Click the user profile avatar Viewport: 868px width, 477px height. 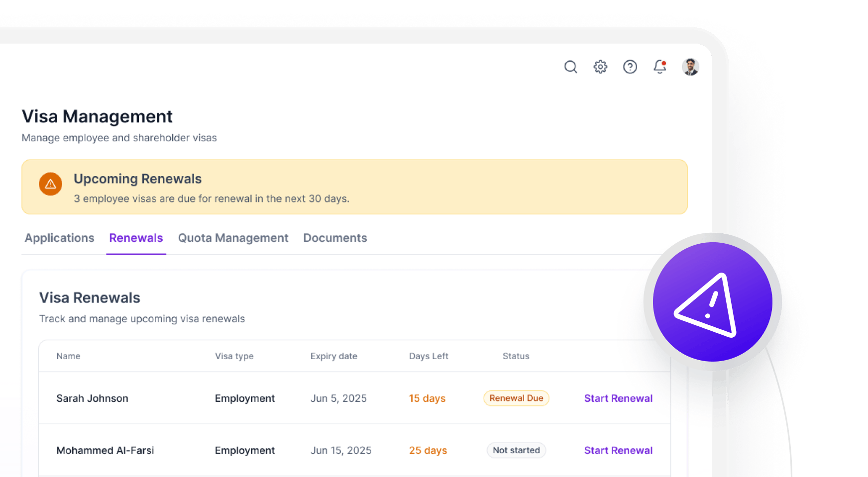(690, 67)
